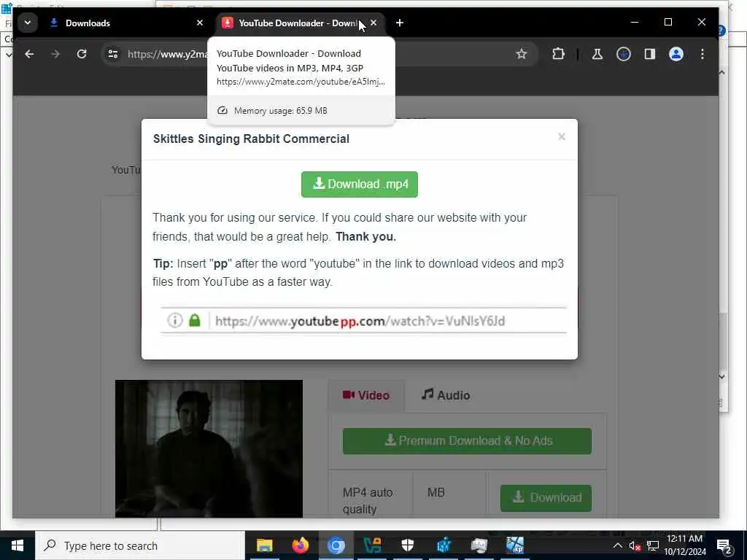Open Windows Security shield in taskbar
This screenshot has width=747, height=560.
tap(407, 545)
